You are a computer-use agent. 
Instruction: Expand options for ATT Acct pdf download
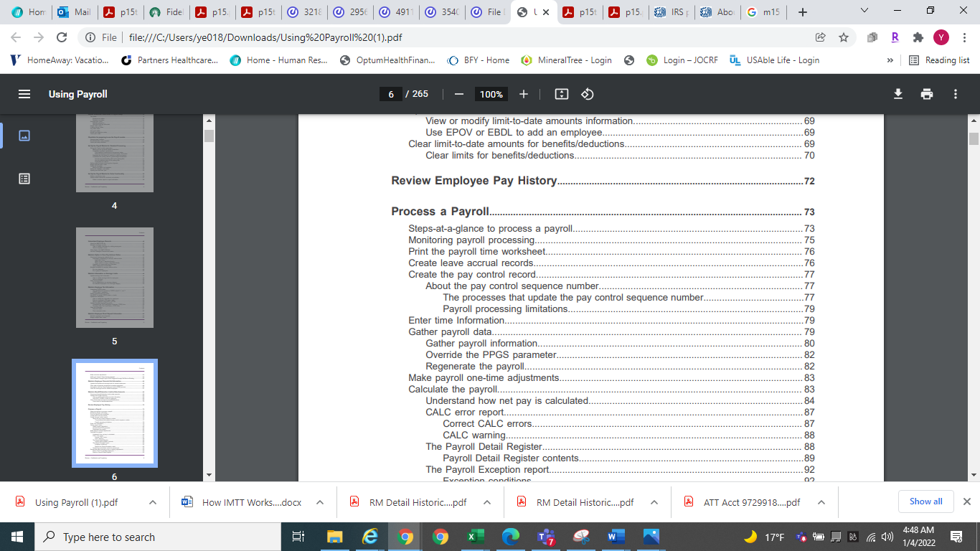821,502
